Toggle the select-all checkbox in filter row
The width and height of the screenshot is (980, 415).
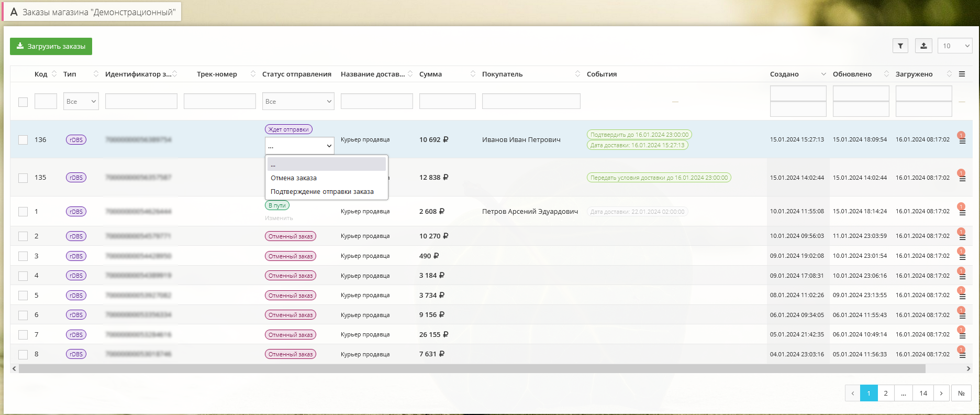(x=23, y=102)
